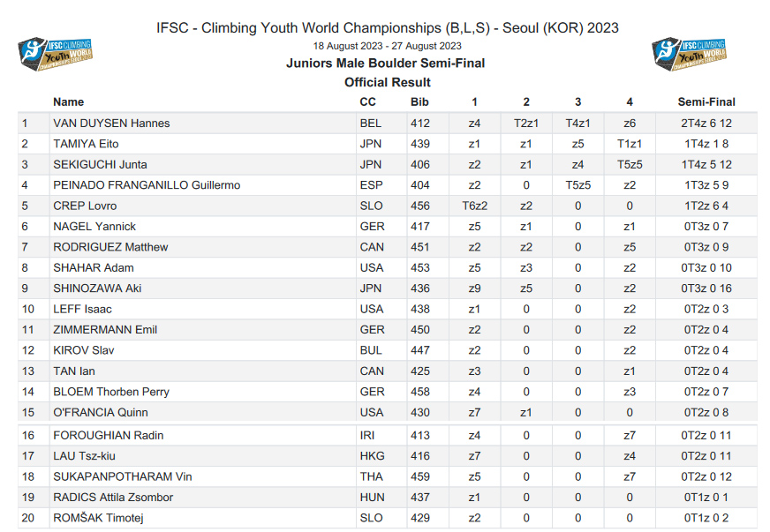Select athlete TAMIYA Eito
Screen dimensions: 770x532
pyautogui.click(x=86, y=144)
